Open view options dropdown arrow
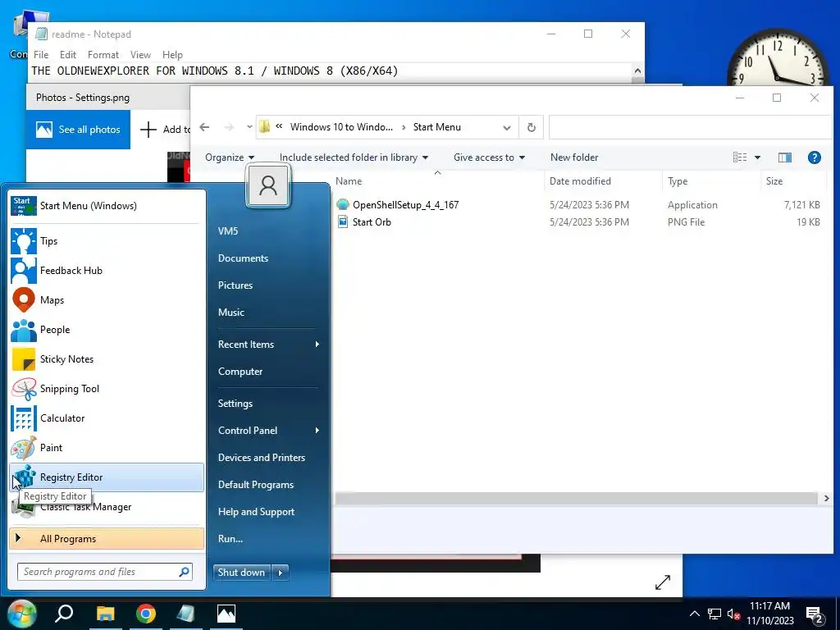Viewport: 840px width, 630px height. pyautogui.click(x=757, y=157)
